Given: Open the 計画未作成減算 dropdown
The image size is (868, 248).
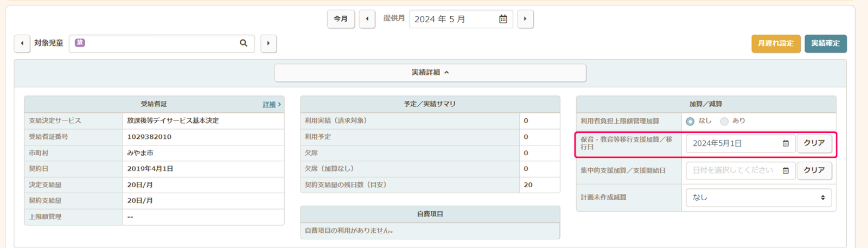Looking at the screenshot, I should 758,198.
